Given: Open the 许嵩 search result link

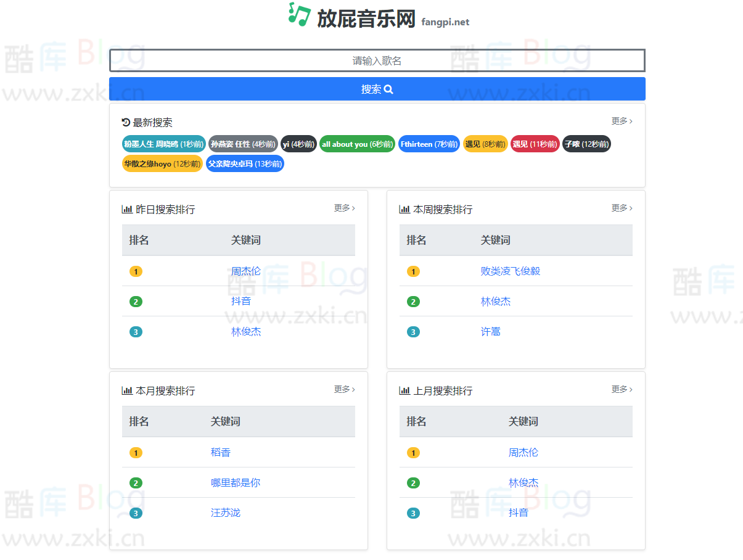Looking at the screenshot, I should pyautogui.click(x=490, y=331).
